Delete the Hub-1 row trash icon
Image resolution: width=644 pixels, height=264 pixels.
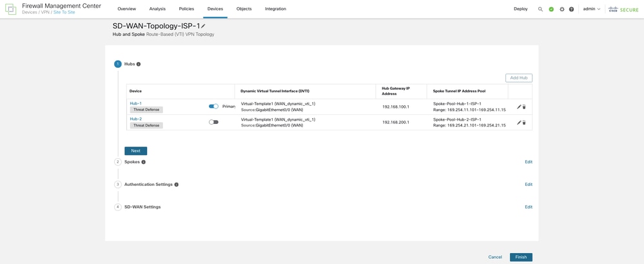[x=524, y=107]
